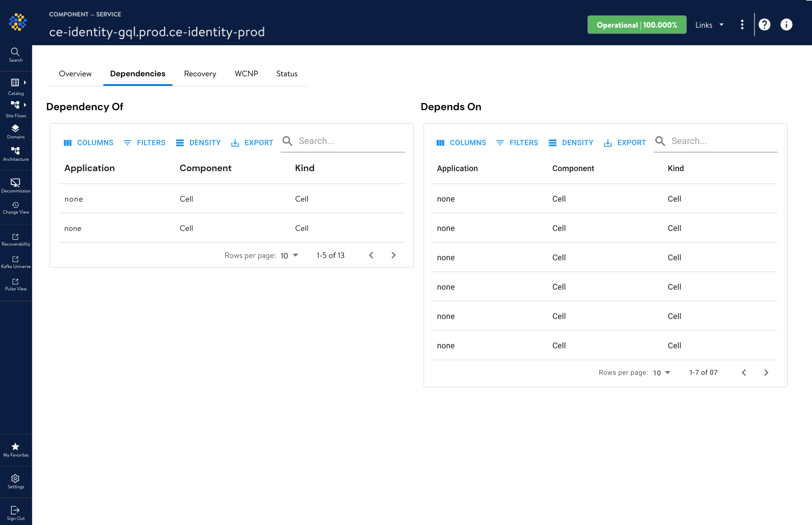Click the Change View history icon
812x525 pixels.
[15, 205]
